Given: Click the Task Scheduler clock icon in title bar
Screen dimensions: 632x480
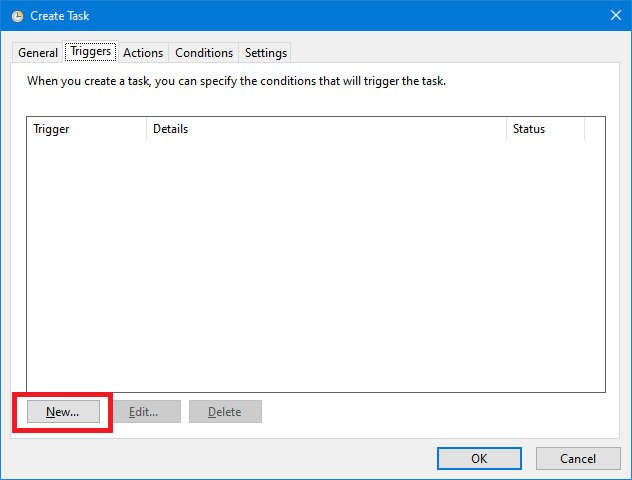Looking at the screenshot, I should pyautogui.click(x=17, y=16).
